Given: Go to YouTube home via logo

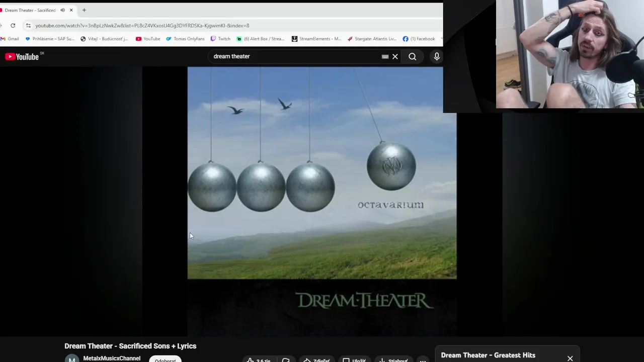Looking at the screenshot, I should click(x=22, y=56).
